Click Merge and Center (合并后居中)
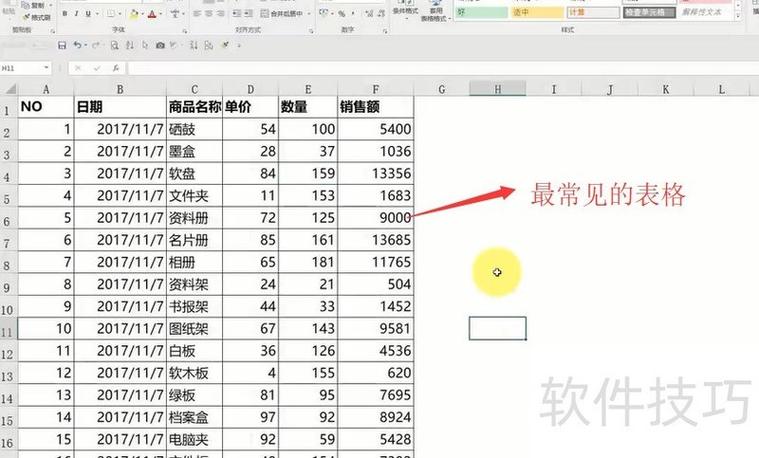 (282, 14)
